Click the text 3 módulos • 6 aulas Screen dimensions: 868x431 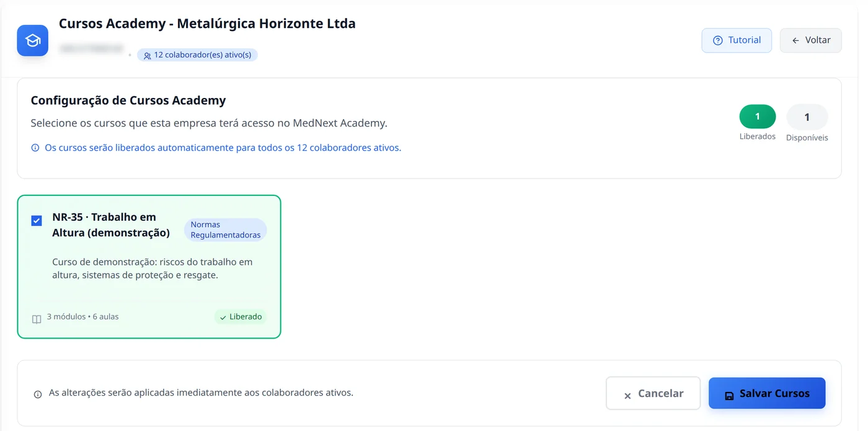click(83, 317)
